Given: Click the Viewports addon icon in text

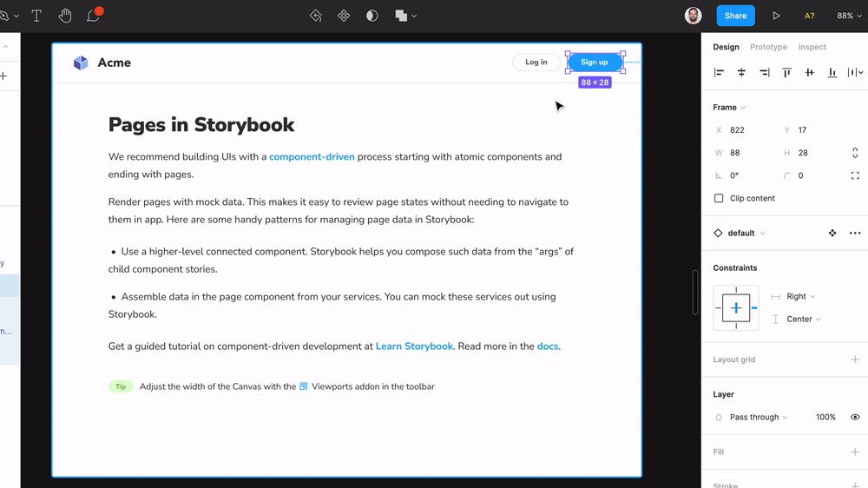Looking at the screenshot, I should (x=303, y=386).
